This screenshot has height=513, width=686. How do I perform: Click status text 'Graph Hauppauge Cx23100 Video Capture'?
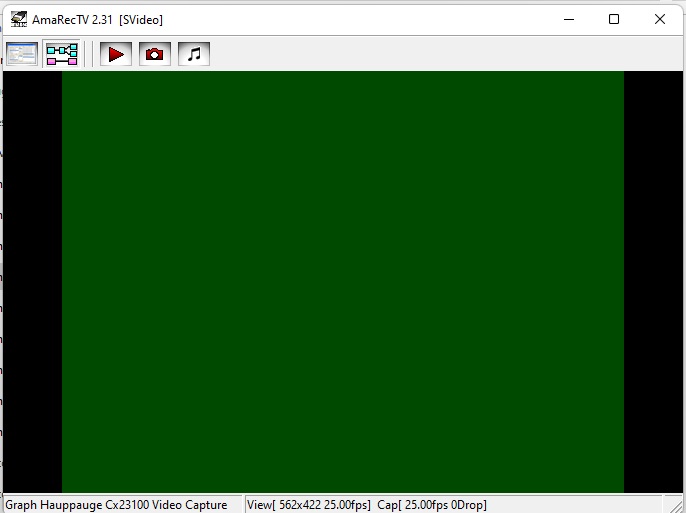[x=116, y=505]
